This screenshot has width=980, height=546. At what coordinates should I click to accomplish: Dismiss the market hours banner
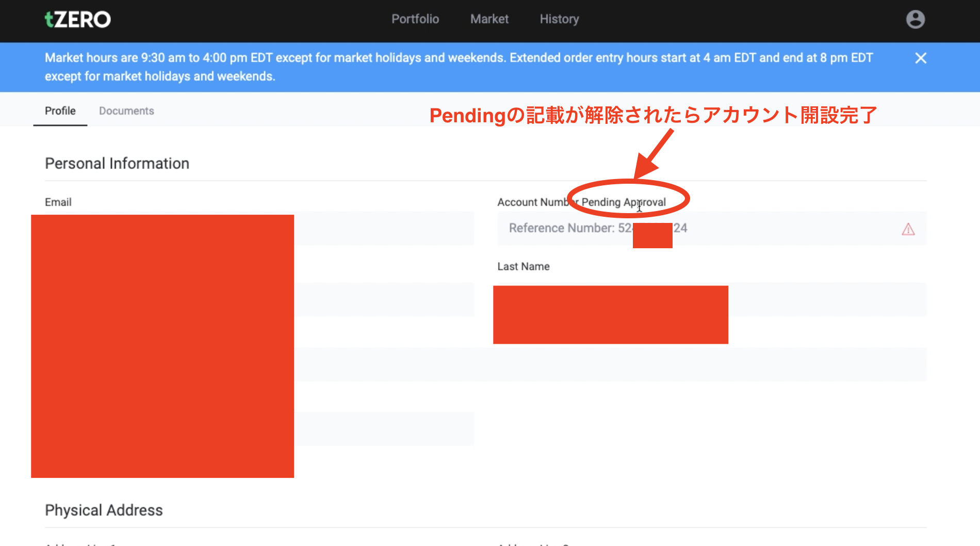[x=921, y=58]
